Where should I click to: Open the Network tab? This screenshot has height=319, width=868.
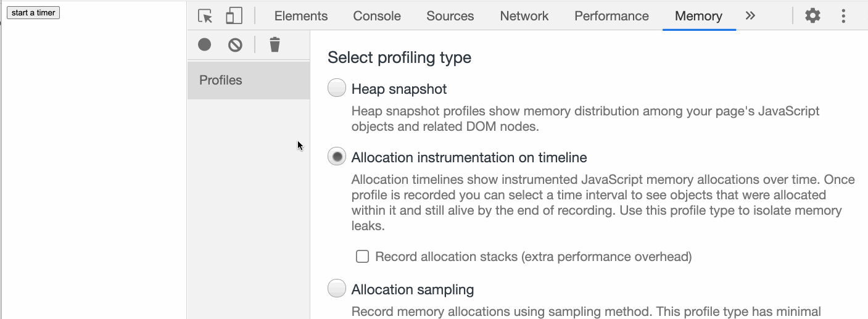524,16
